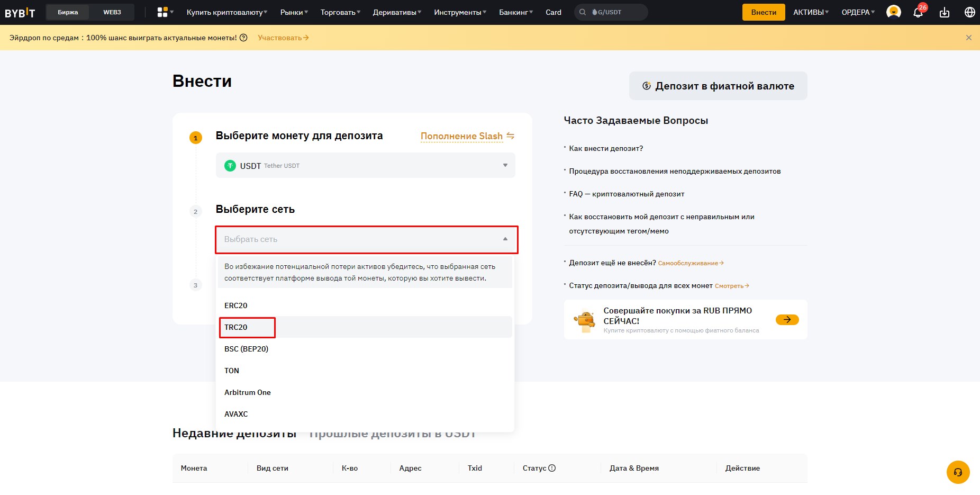The image size is (980, 495).
Task: Click Депозит в фиатной валюте button
Action: pos(718,86)
